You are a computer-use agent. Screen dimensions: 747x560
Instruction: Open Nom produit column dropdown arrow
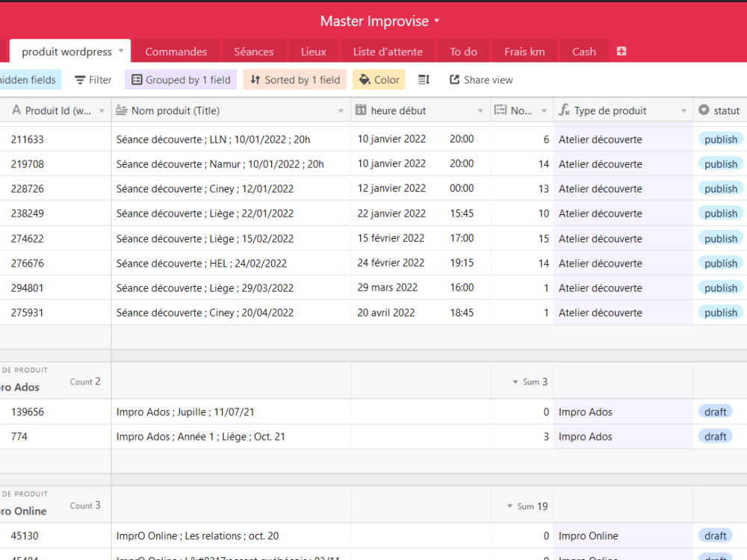[341, 111]
